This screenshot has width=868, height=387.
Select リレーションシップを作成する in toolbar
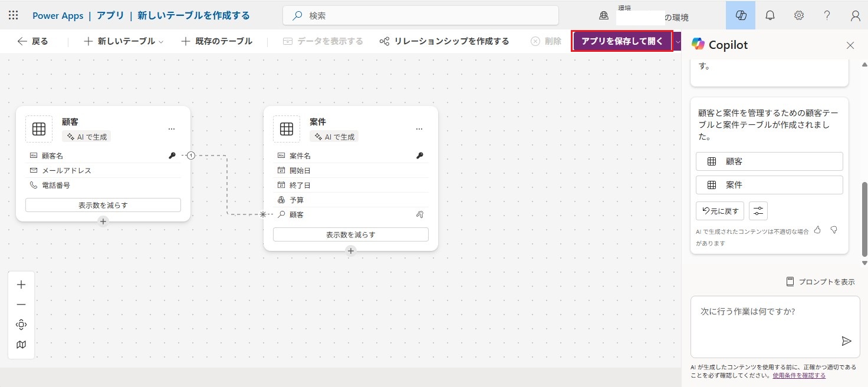[x=444, y=41]
